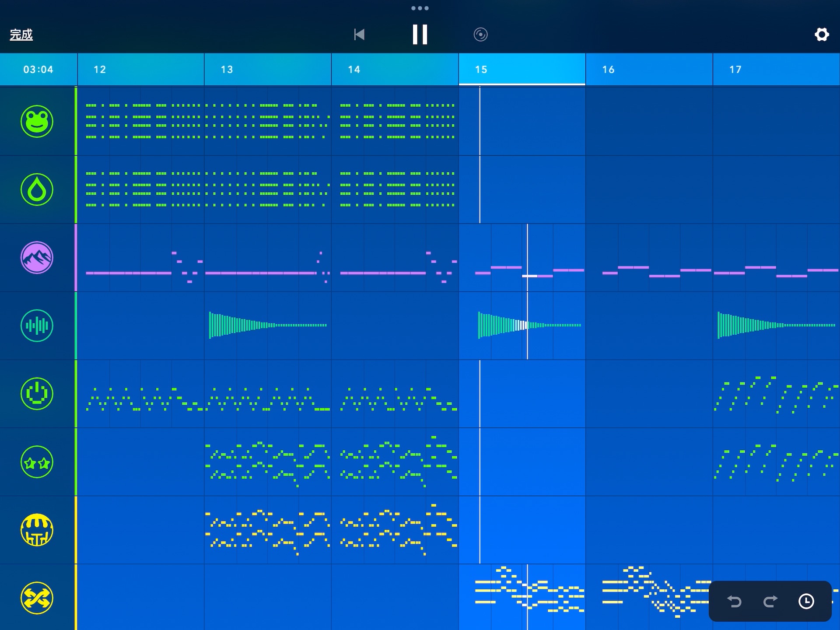This screenshot has width=840, height=630.
Task: Select the power track clip in bar 12
Action: click(141, 394)
